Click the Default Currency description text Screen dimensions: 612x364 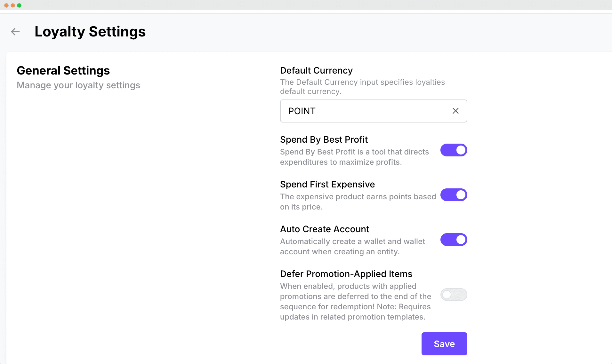pos(362,87)
